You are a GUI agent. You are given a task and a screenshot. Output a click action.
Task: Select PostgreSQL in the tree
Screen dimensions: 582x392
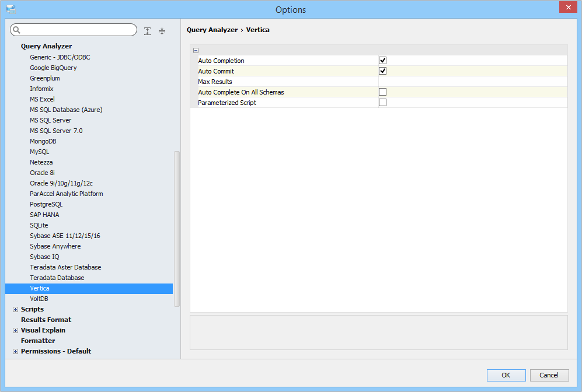point(46,204)
